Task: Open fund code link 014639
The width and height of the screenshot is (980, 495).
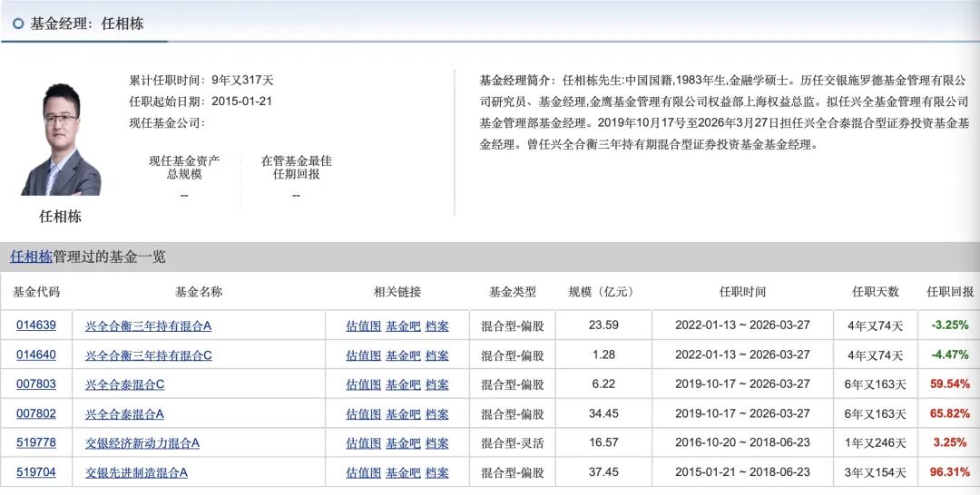Action: click(35, 325)
